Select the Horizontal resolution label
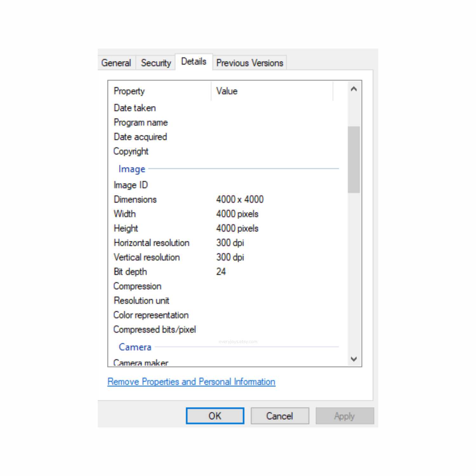This screenshot has height=476, width=476. [x=152, y=243]
